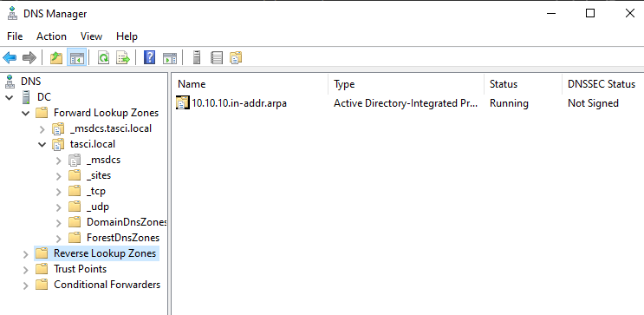This screenshot has width=644, height=315.
Task: Click the Refresh toolbar icon
Action: 103,58
